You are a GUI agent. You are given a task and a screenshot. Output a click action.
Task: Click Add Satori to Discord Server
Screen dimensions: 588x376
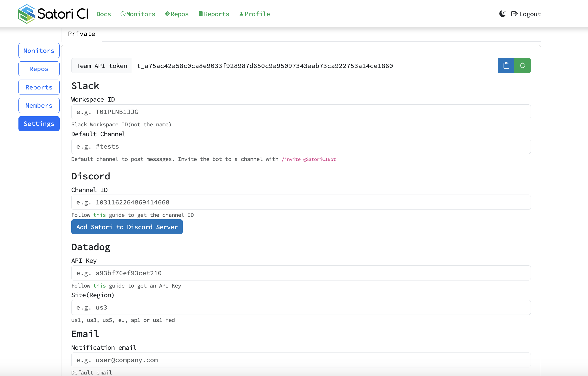(x=127, y=227)
